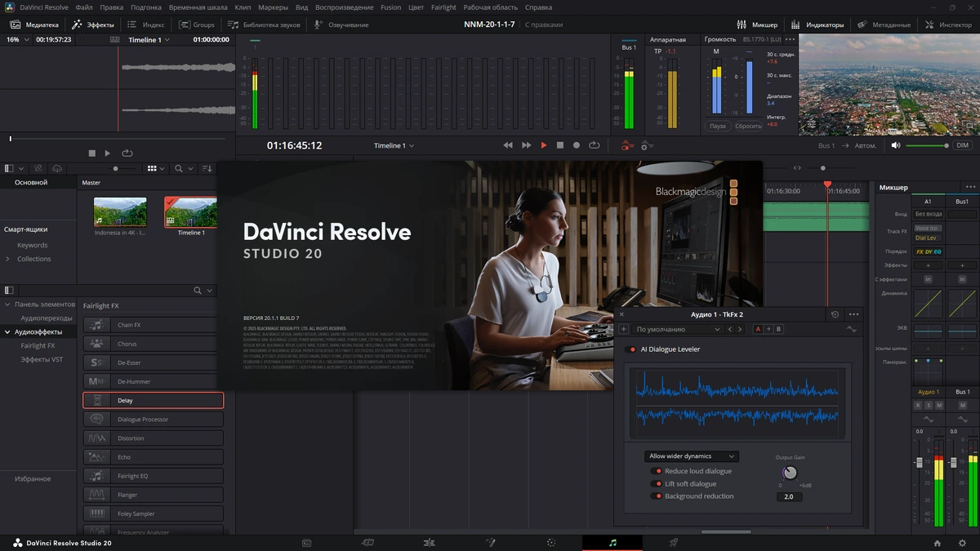Open the Deliver page rocket icon
Image resolution: width=980 pixels, height=551 pixels.
pos(674,543)
